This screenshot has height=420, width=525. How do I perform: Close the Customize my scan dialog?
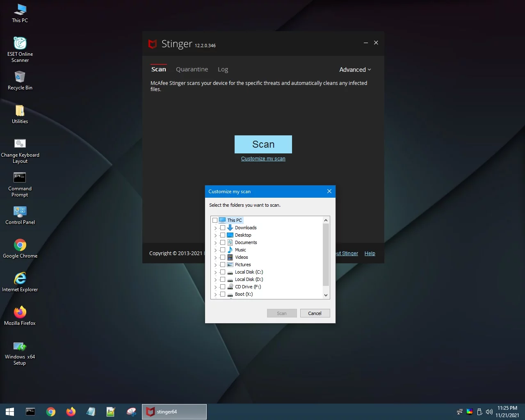pyautogui.click(x=329, y=192)
